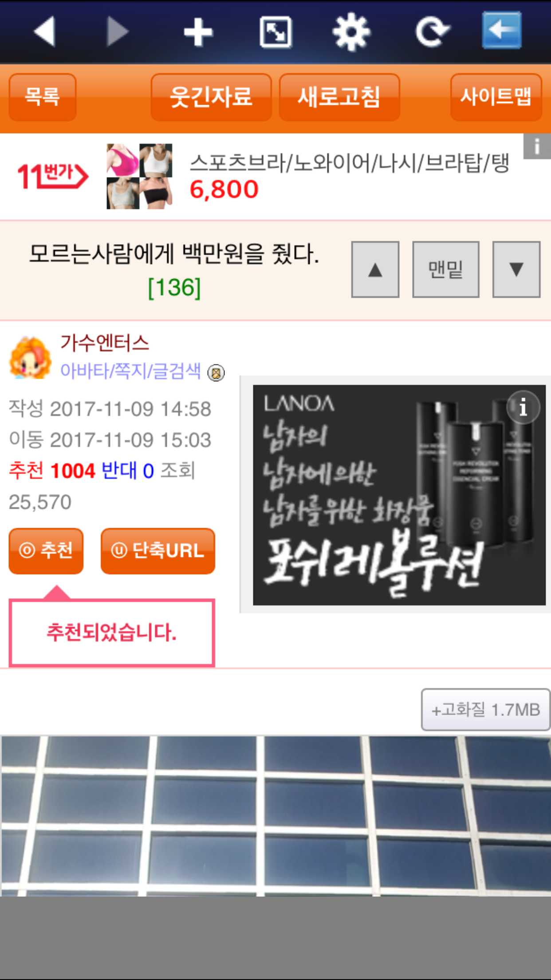Go to bottom with 맨밑 button
Screen dimensions: 551x980
coord(446,269)
